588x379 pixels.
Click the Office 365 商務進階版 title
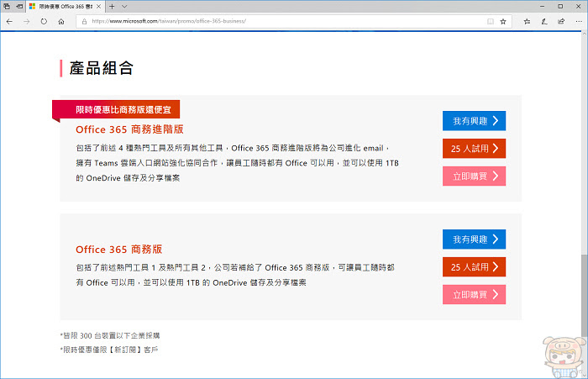129,129
